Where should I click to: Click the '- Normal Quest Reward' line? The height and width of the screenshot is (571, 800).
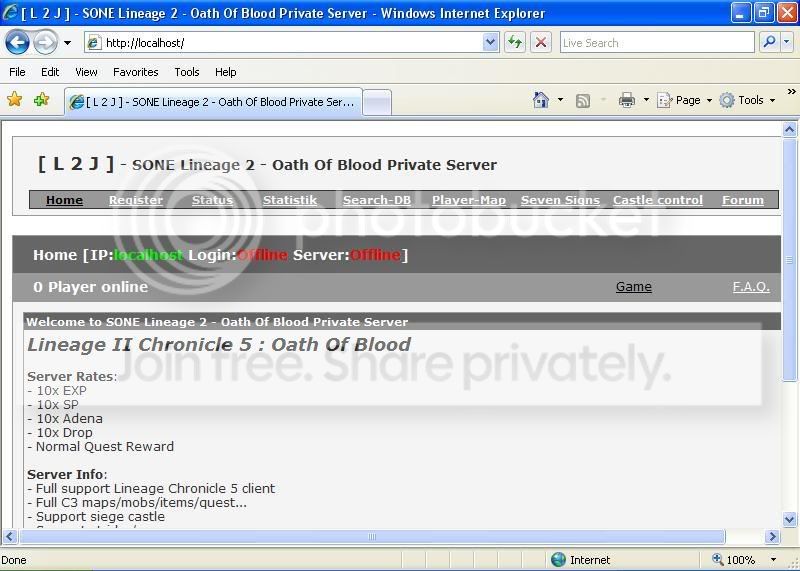[x=101, y=446]
